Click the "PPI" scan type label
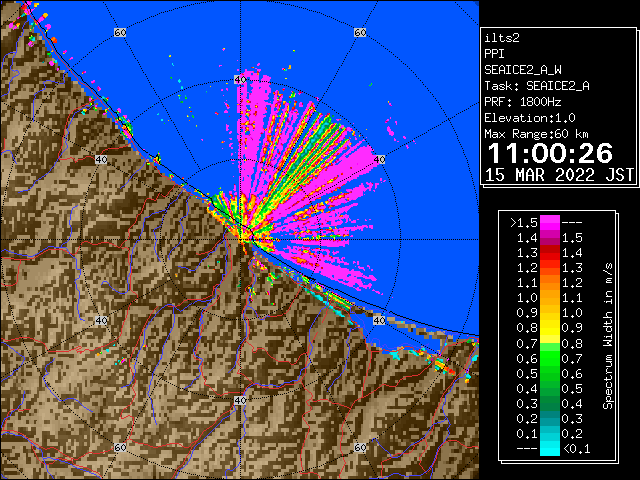Viewport: 640px width, 480px height. point(494,54)
